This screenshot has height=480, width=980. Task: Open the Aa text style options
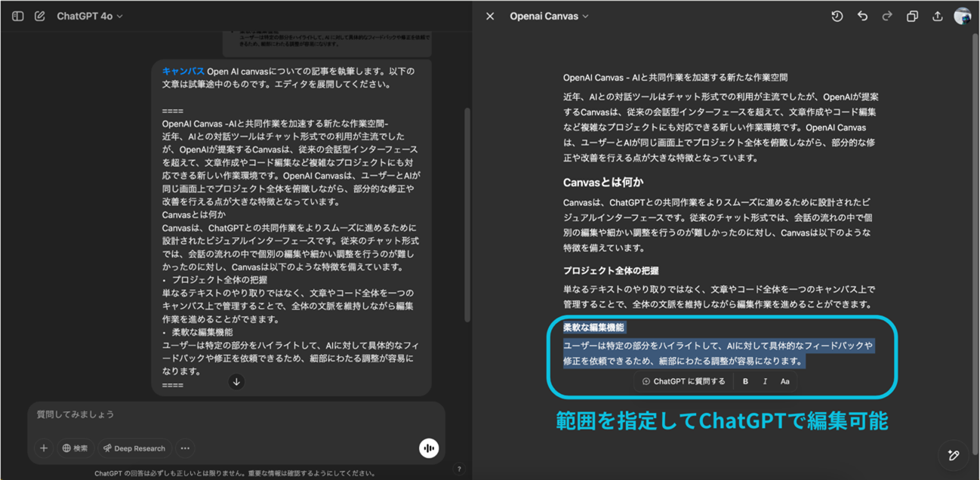pyautogui.click(x=785, y=381)
